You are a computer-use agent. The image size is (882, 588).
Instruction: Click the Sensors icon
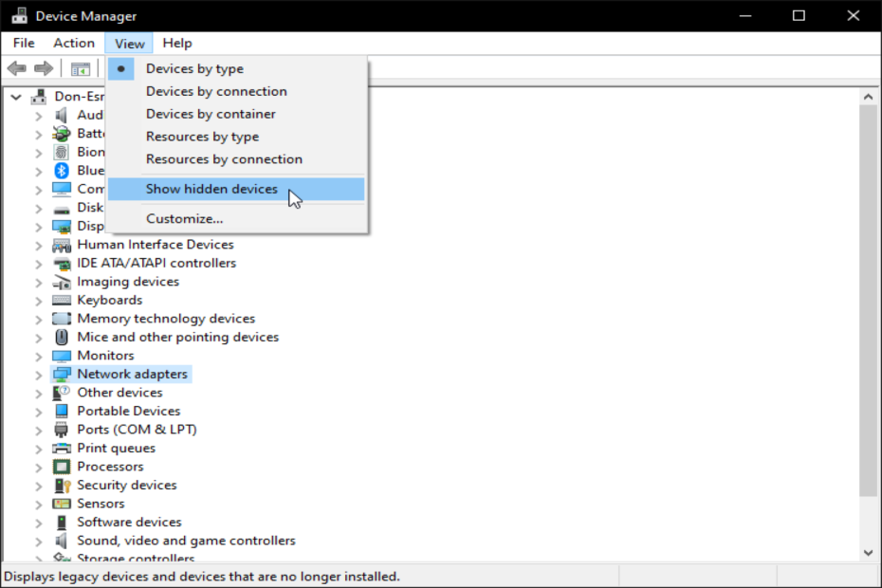click(62, 504)
